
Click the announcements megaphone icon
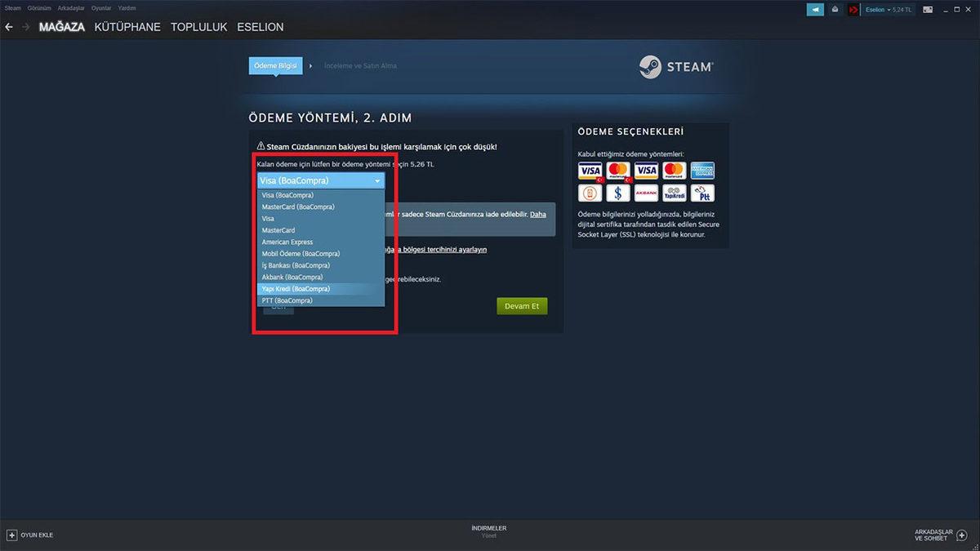coord(815,10)
